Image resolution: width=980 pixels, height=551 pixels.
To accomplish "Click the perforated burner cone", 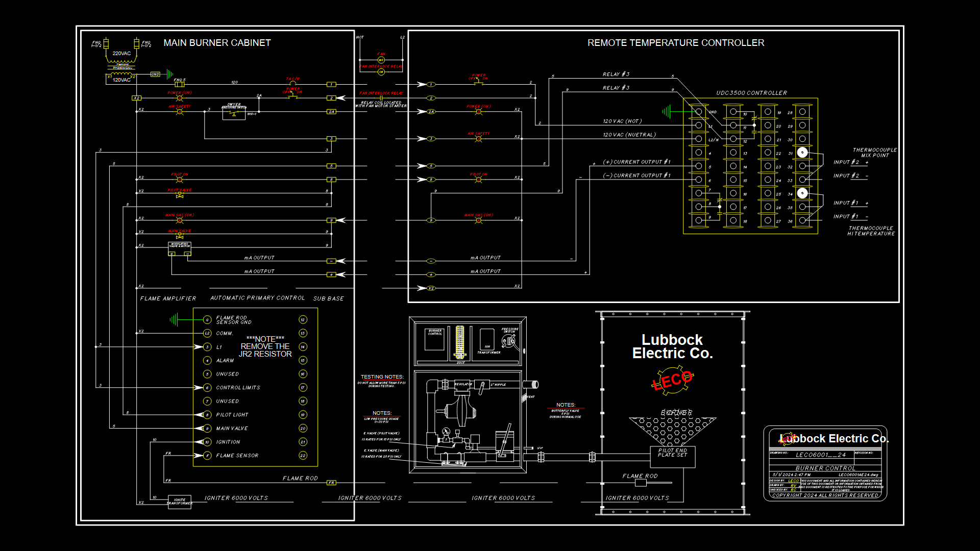I will [x=673, y=432].
